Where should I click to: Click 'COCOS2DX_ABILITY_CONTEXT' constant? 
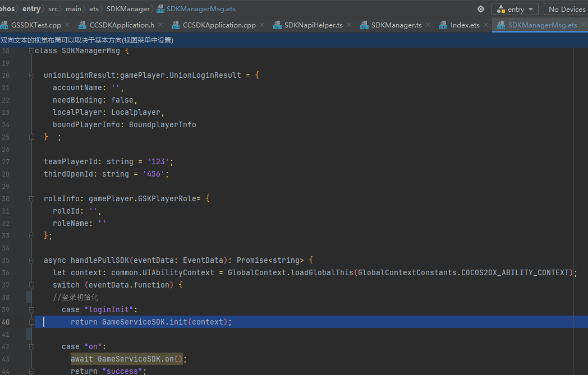coord(515,273)
